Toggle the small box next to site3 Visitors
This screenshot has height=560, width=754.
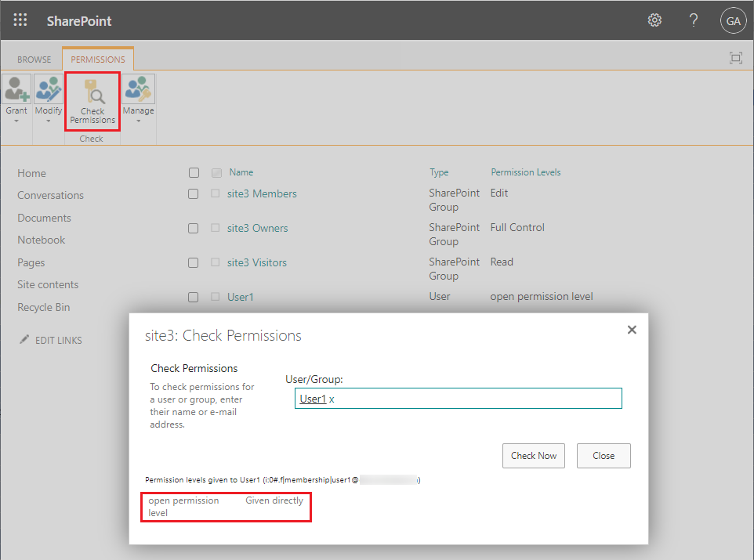[x=216, y=262]
